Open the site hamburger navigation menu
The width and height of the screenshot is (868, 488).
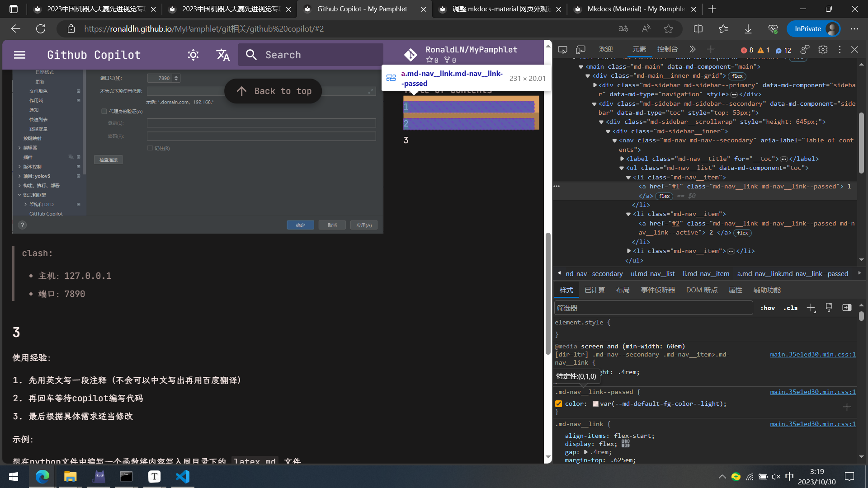(x=19, y=55)
